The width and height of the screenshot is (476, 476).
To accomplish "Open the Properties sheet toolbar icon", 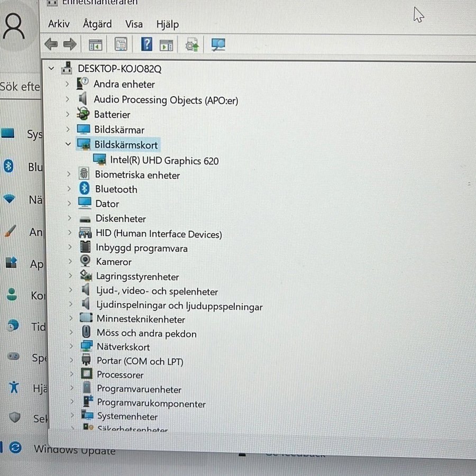I will coord(121,44).
